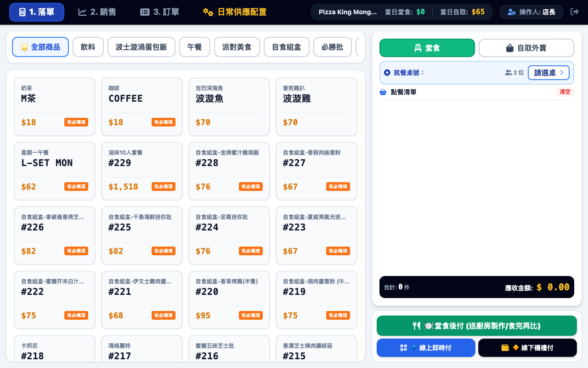Click the list icon in 訂單 tab
The height and width of the screenshot is (368, 588).
pyautogui.click(x=145, y=12)
